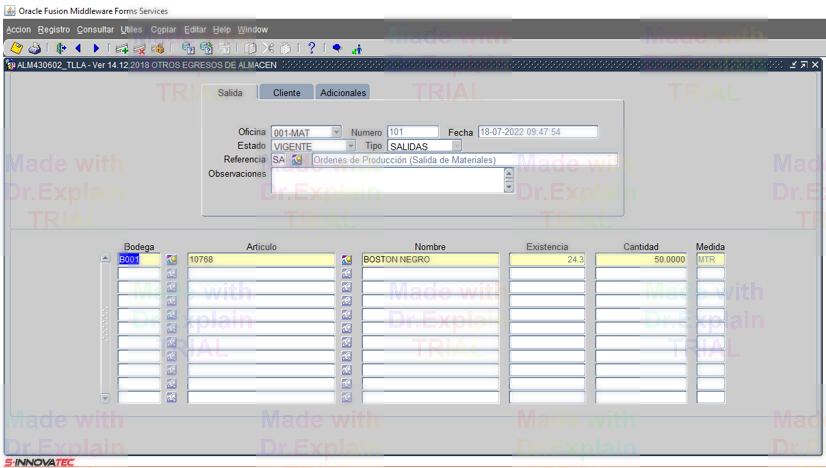Insert a new record using the green plus icon
This screenshot has height=468, width=826.
[x=121, y=48]
